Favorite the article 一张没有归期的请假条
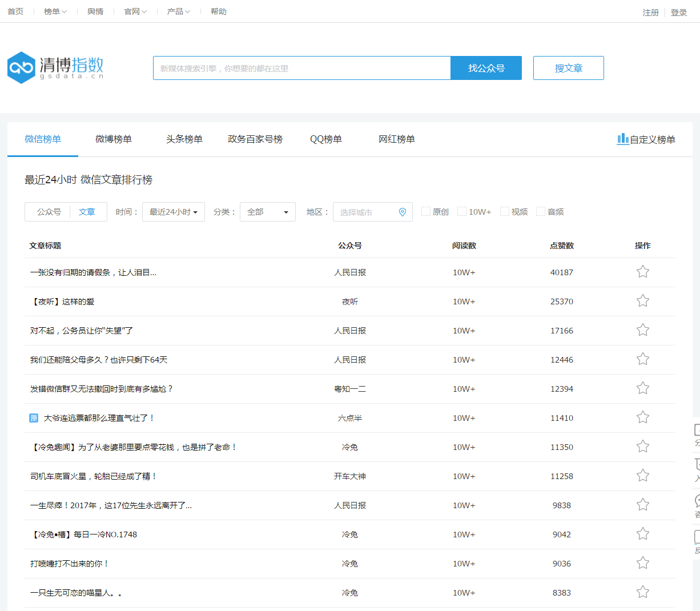Viewport: 700px width, 611px height. (x=643, y=272)
